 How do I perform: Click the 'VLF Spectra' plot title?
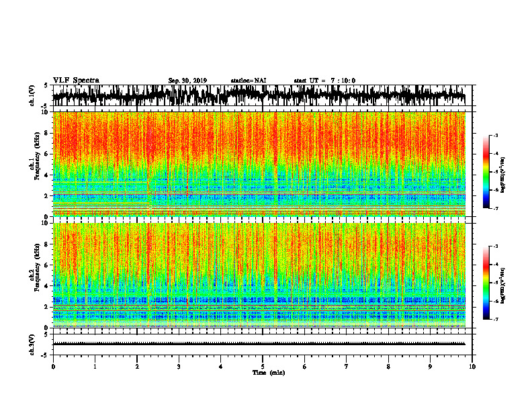click(x=76, y=81)
